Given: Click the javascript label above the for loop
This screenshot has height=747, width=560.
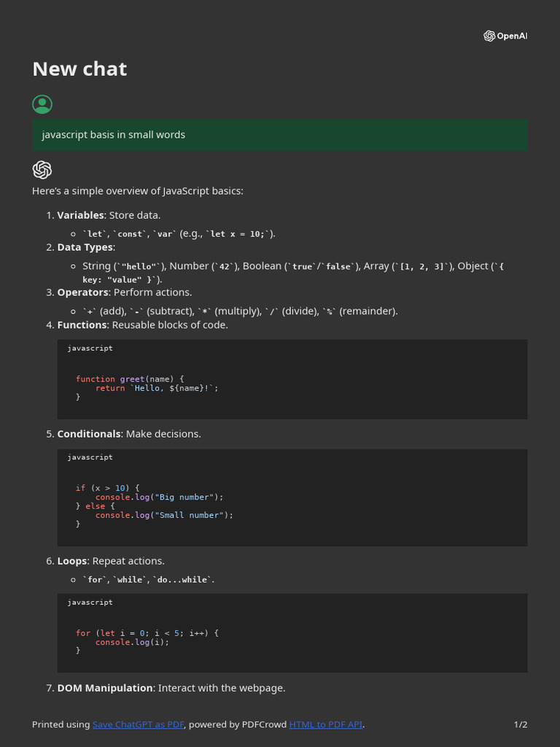Looking at the screenshot, I should pos(90,603).
